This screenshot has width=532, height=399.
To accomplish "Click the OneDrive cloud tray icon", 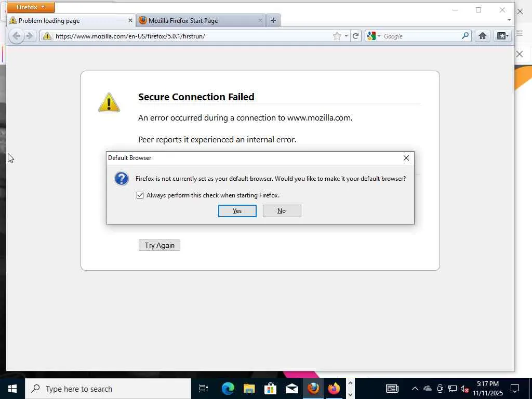I will tap(428, 389).
